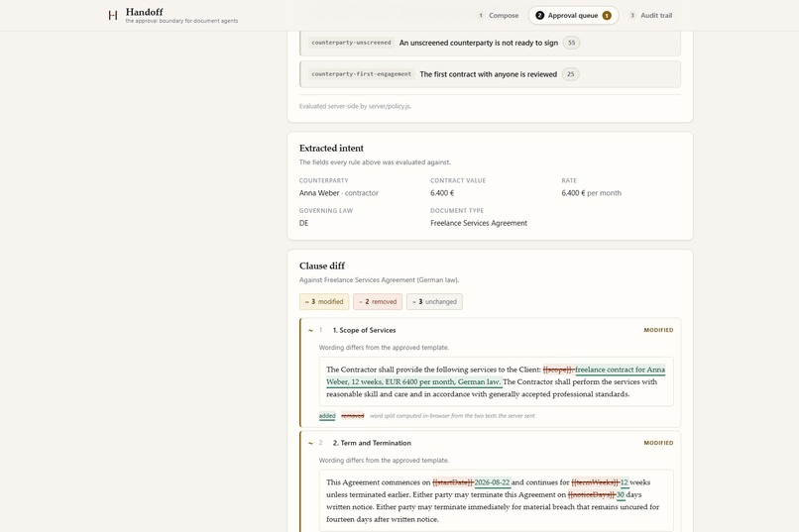Click the struck-through {{noticeDays}} placeholder
This screenshot has height=532, width=799.
592,494
